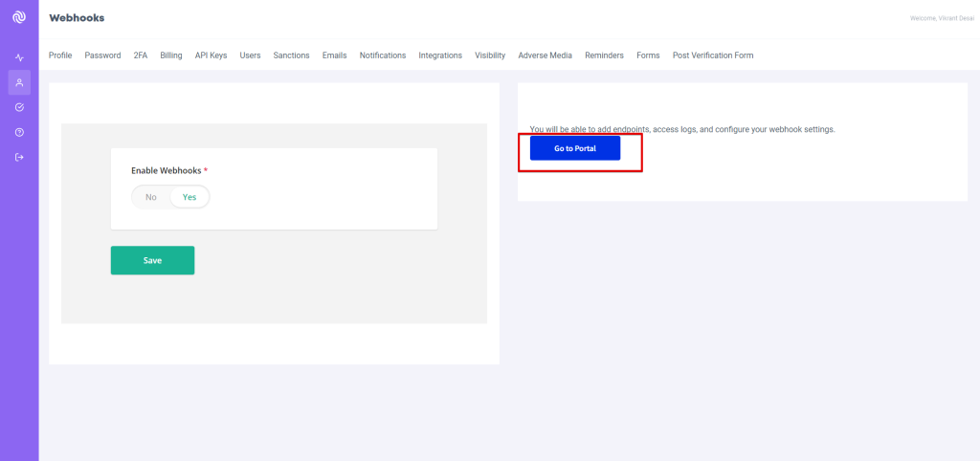Image resolution: width=980 pixels, height=461 pixels.
Task: Select the user account sidebar icon
Action: 19,83
